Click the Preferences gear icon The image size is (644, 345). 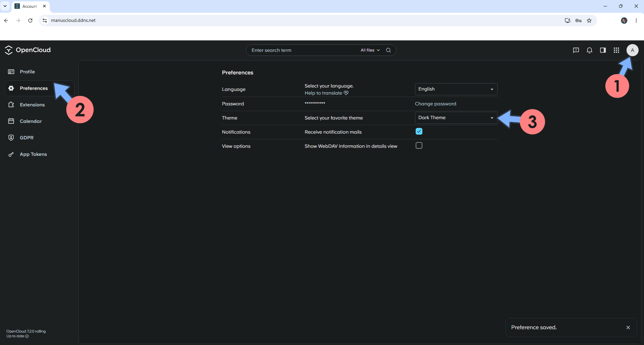click(x=11, y=88)
